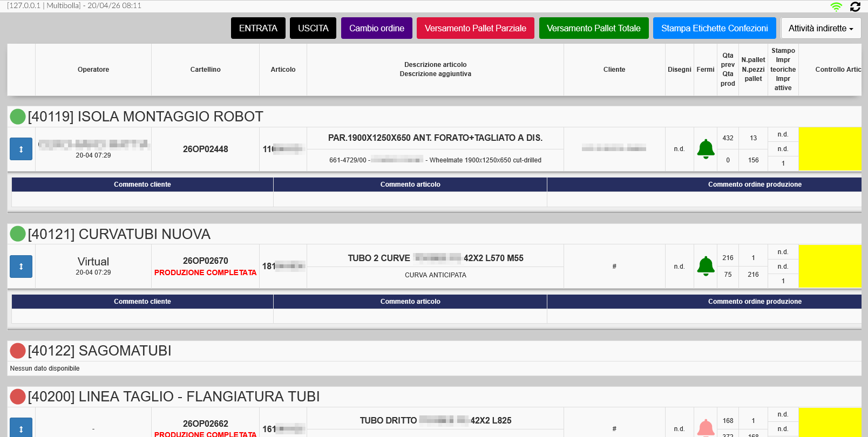
Task: Click the Descrizione articolo column header
Action: pyautogui.click(x=435, y=69)
